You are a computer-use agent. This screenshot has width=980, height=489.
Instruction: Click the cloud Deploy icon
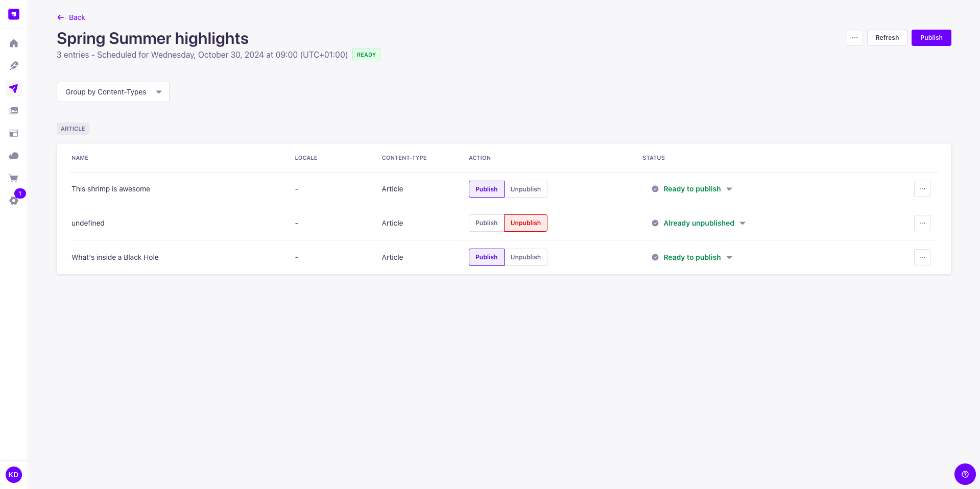point(14,156)
